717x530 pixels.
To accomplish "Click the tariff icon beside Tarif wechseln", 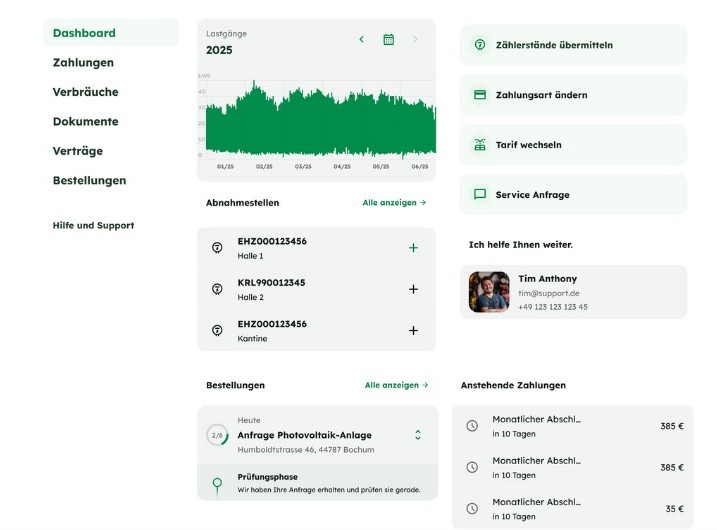I will click(x=480, y=145).
